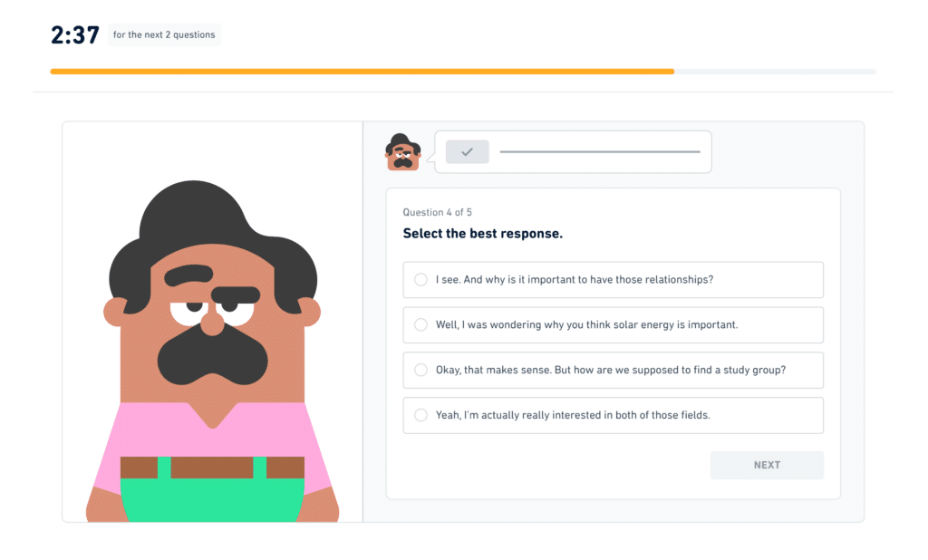Click the unfilled gray end of the progress bar
928x560 pixels.
pyautogui.click(x=775, y=71)
